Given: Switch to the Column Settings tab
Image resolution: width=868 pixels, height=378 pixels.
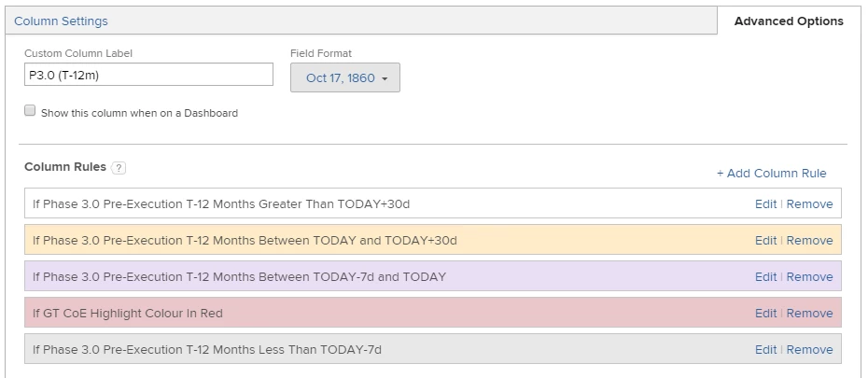Looking at the screenshot, I should click(61, 21).
